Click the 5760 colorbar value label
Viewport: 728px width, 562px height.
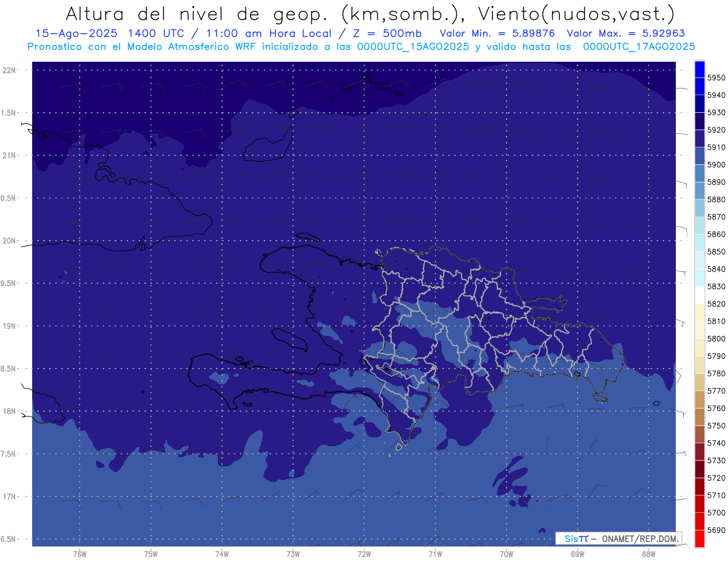pyautogui.click(x=716, y=408)
